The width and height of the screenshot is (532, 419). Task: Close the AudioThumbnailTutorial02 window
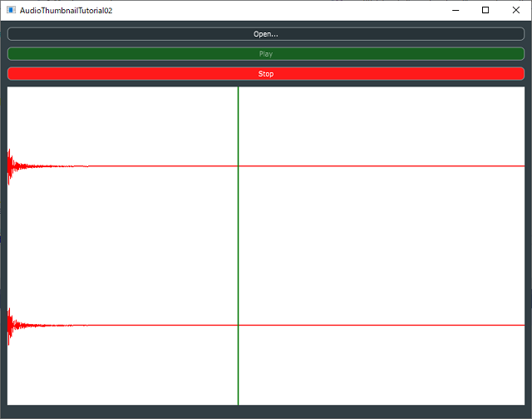coord(516,10)
